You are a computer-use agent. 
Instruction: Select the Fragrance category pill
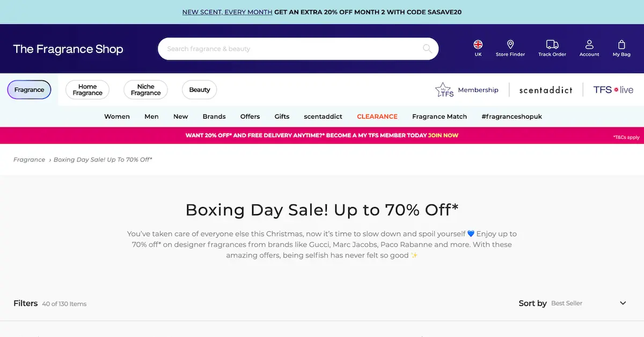(x=29, y=90)
